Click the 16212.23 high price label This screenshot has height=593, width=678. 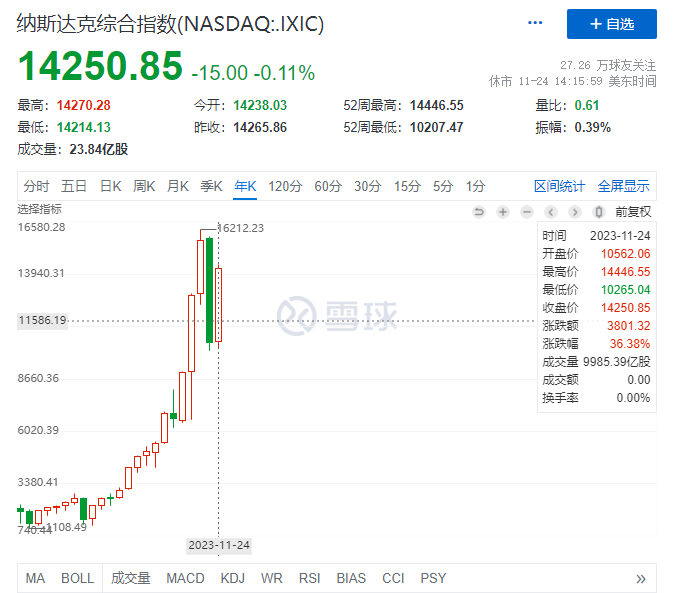(x=241, y=228)
